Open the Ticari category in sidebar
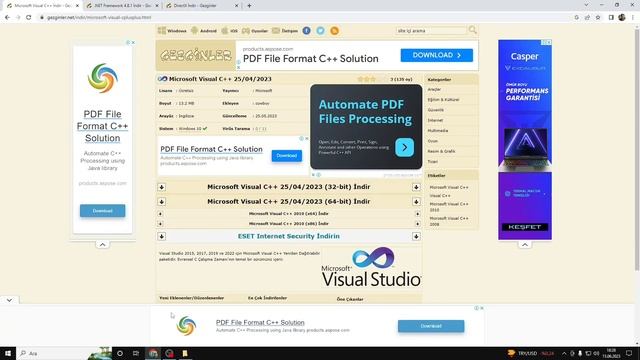Image resolution: width=640 pixels, height=360 pixels. [x=433, y=162]
